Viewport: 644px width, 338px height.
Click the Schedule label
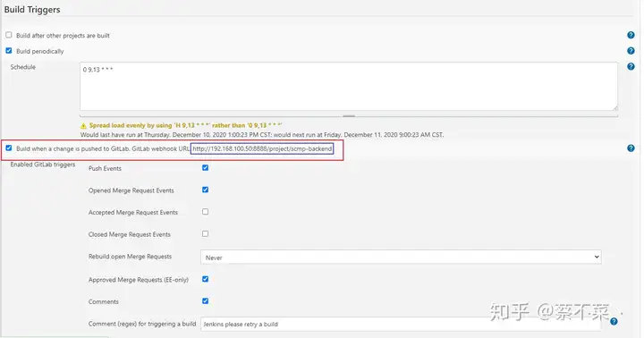point(23,67)
